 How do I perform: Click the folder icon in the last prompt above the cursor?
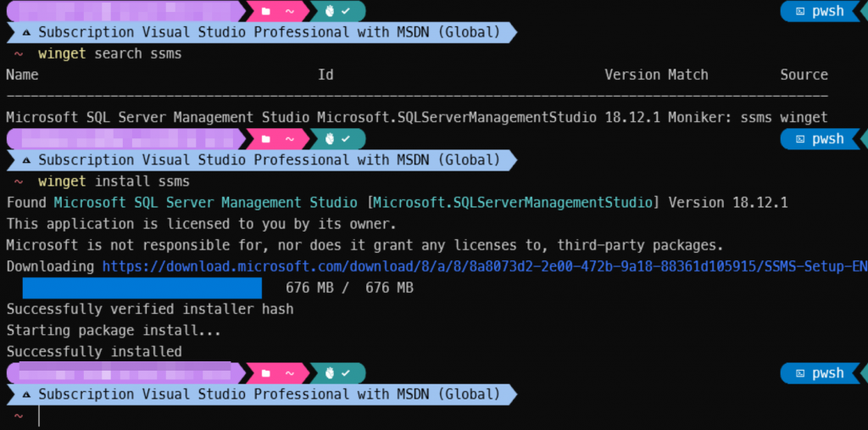coord(265,373)
